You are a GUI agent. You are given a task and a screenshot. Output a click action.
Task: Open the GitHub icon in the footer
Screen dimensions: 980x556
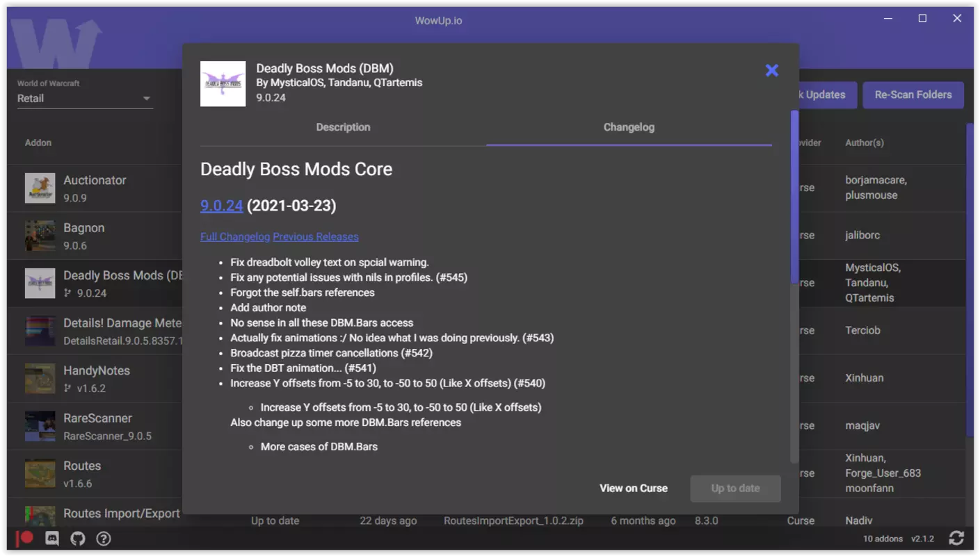pyautogui.click(x=78, y=539)
